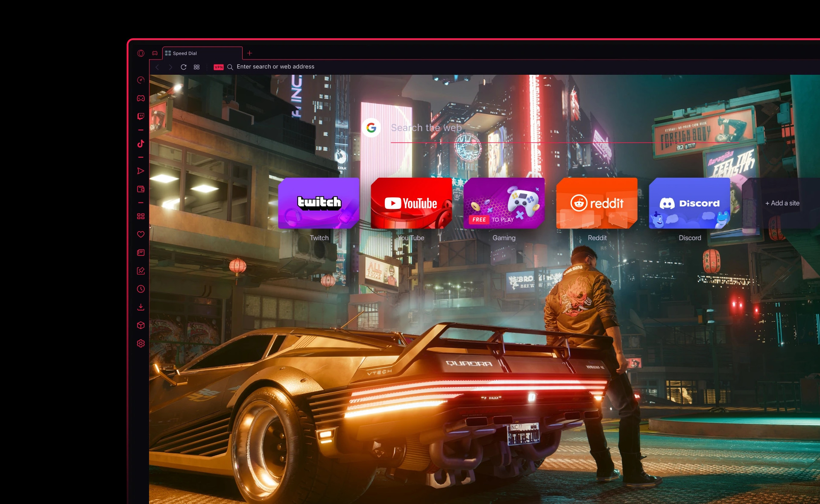Open GX Corner controller in sidebar
This screenshot has width=820, height=504.
coord(141,98)
